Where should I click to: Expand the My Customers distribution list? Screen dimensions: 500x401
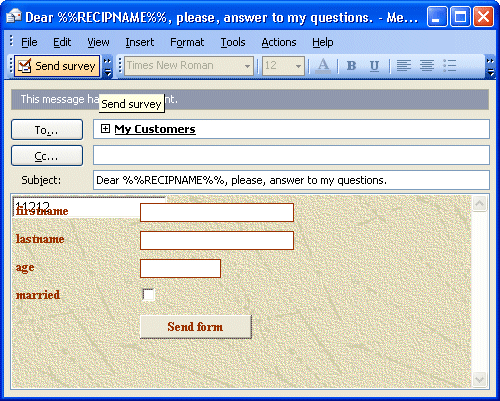pyautogui.click(x=105, y=129)
